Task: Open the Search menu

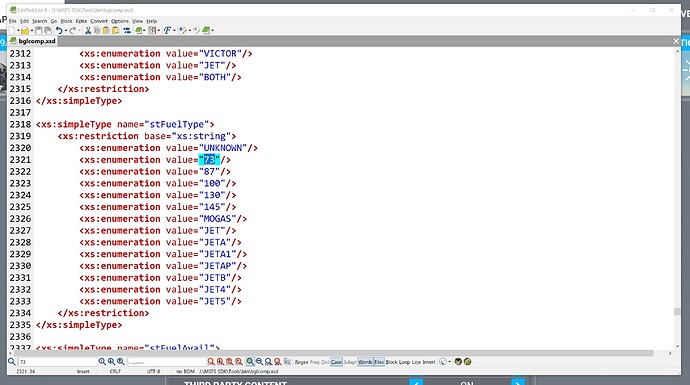Action: pyautogui.click(x=39, y=21)
